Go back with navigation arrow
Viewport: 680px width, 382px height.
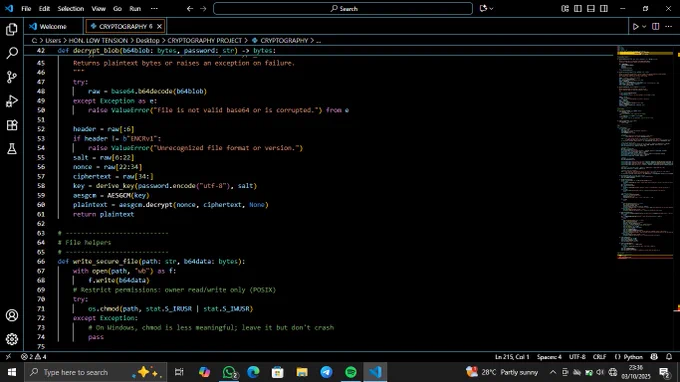190,8
